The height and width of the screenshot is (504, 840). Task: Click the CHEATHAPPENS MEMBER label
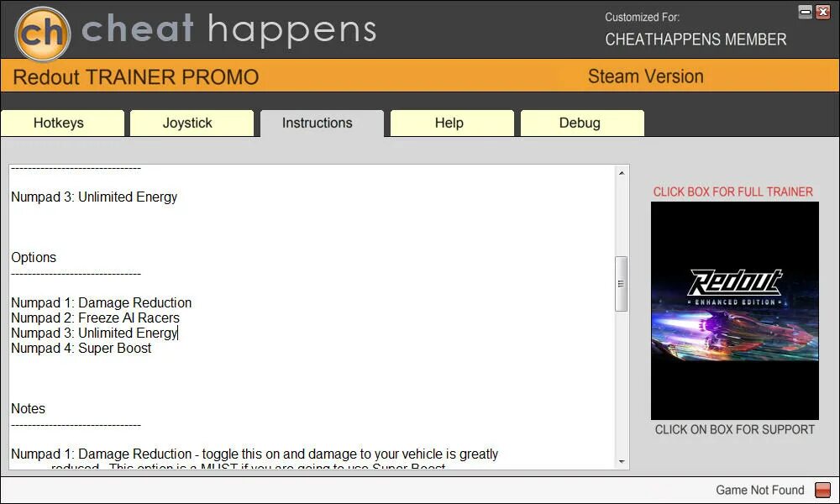(696, 39)
